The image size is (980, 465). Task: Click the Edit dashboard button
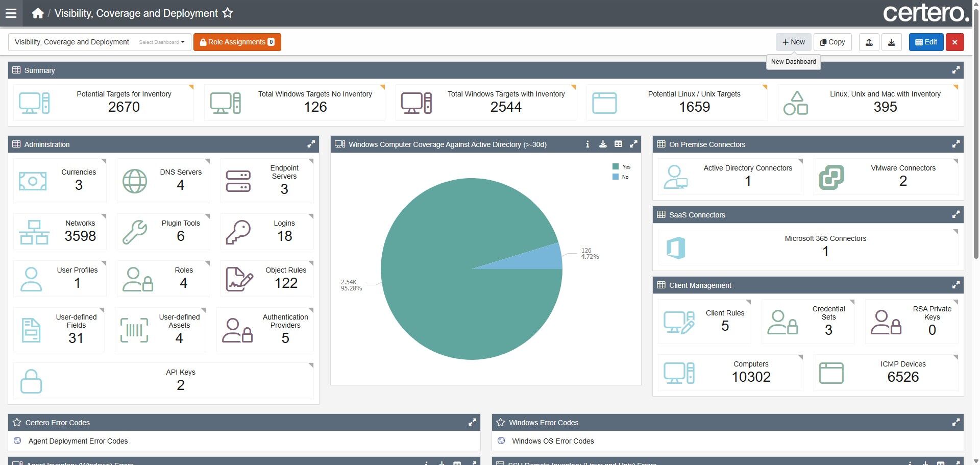[926, 42]
